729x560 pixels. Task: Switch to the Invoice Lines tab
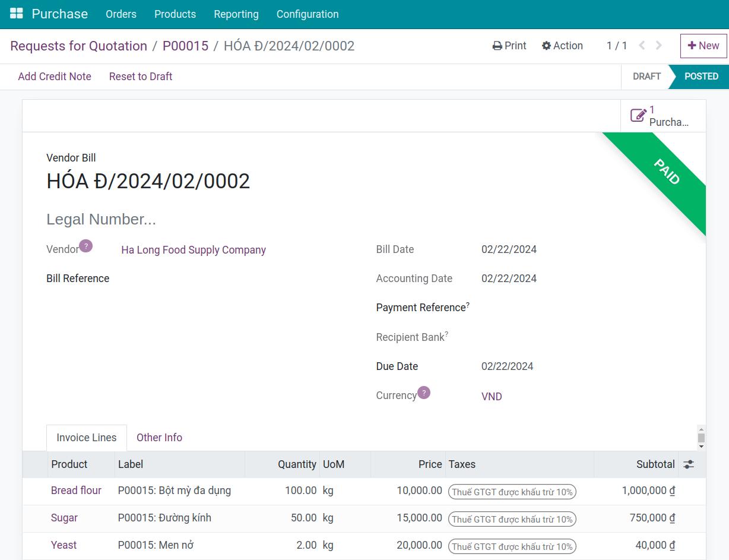tap(87, 438)
